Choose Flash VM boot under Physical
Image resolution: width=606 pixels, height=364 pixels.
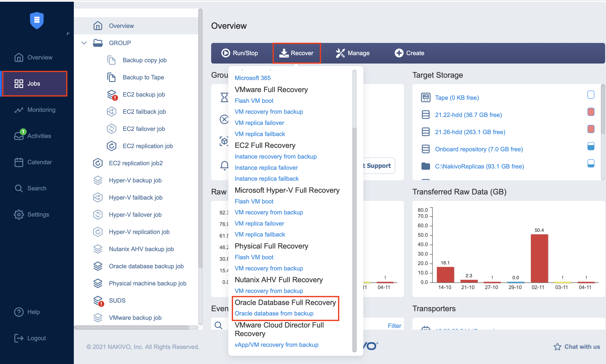pyautogui.click(x=254, y=257)
